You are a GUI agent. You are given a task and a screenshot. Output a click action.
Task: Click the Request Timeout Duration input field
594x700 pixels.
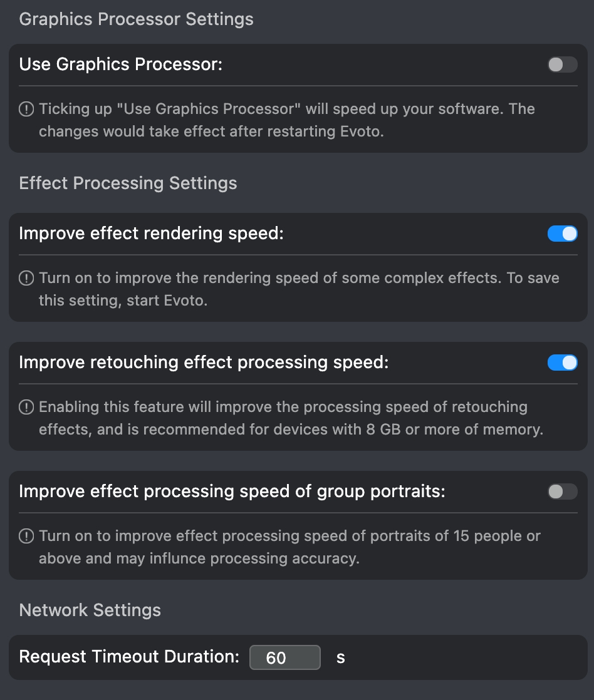[284, 657]
